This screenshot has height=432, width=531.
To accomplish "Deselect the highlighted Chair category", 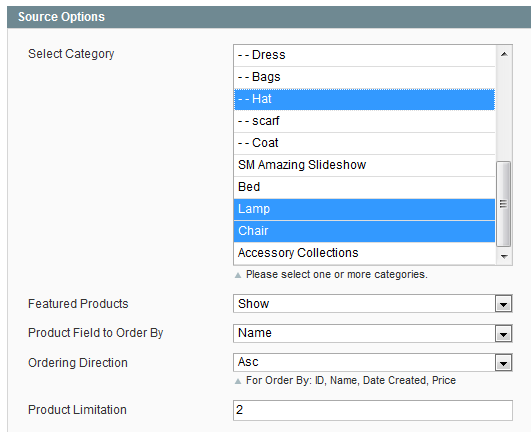I will 364,231.
